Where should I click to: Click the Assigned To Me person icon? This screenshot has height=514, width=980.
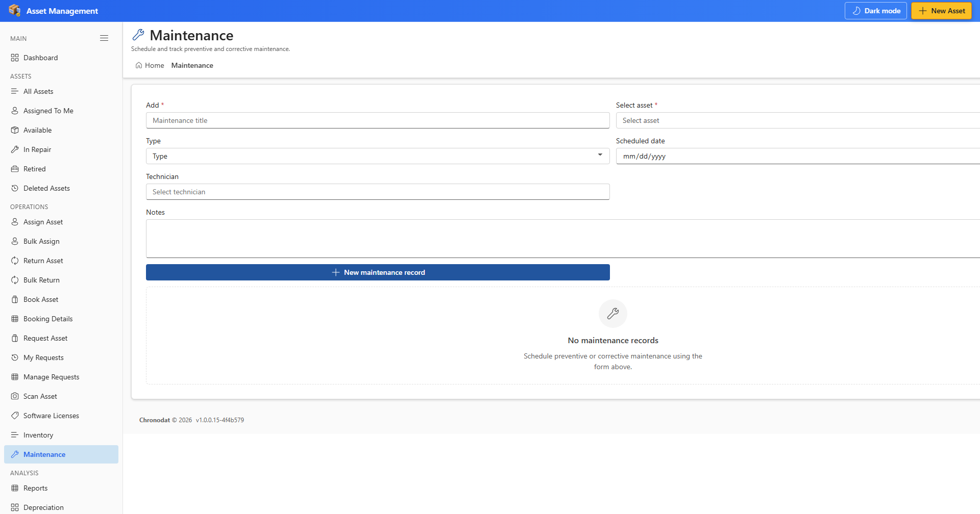coord(15,111)
